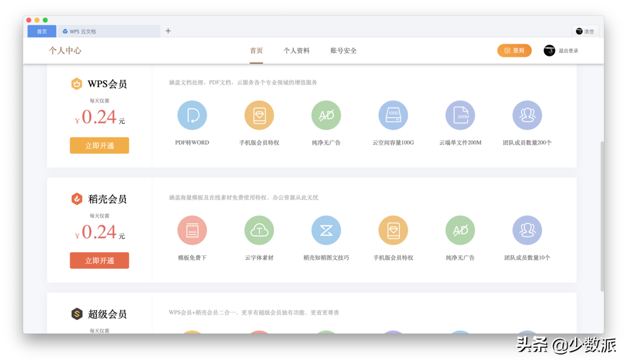The image size is (627, 364).
Task: Click 稻壳会员 纯净无广告 icon
Action: click(460, 230)
